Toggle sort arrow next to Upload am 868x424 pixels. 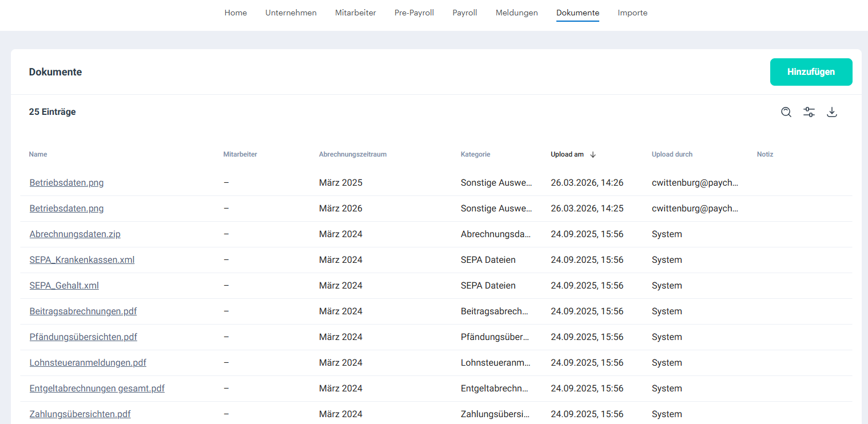593,154
